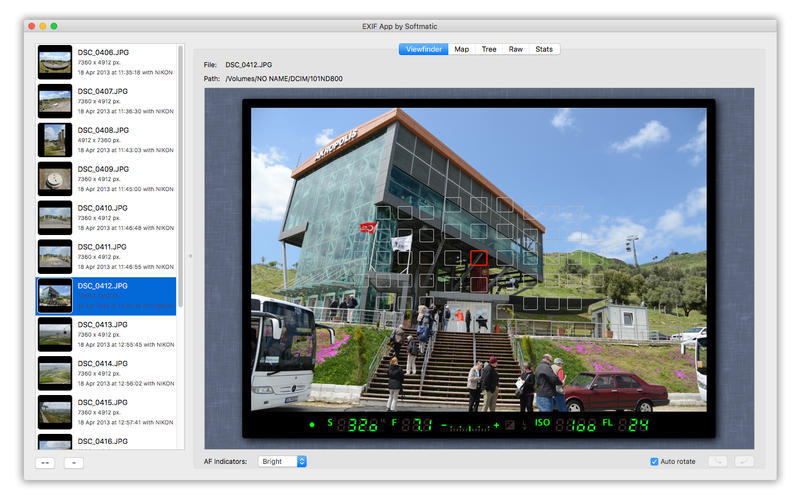Select the Viewfinder tab
Image resolution: width=800 pixels, height=500 pixels.
(423, 49)
